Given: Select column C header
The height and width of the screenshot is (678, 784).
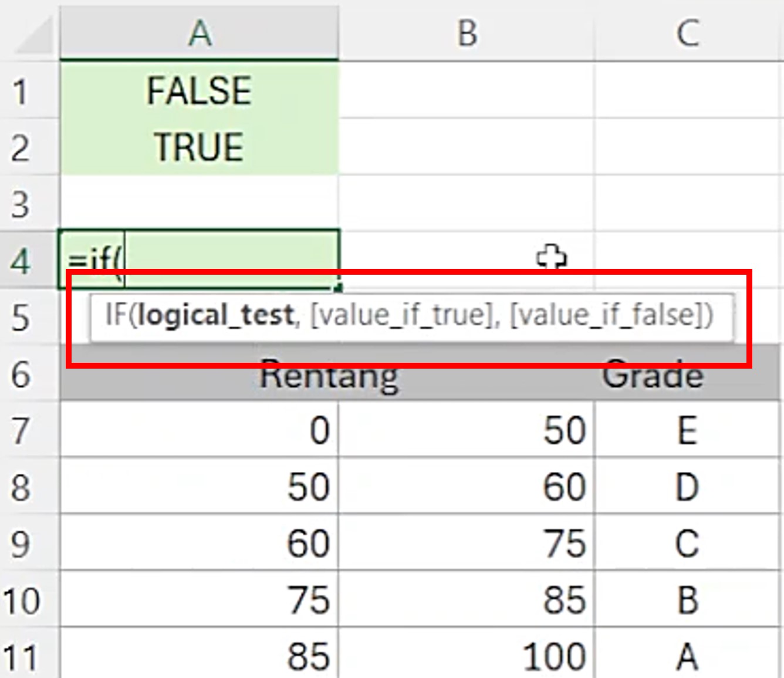Looking at the screenshot, I should (688, 33).
